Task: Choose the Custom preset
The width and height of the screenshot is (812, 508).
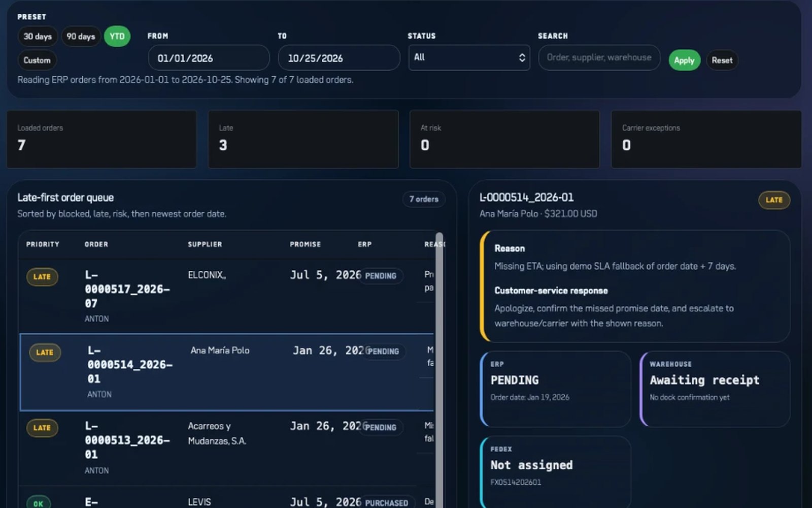Action: tap(37, 60)
